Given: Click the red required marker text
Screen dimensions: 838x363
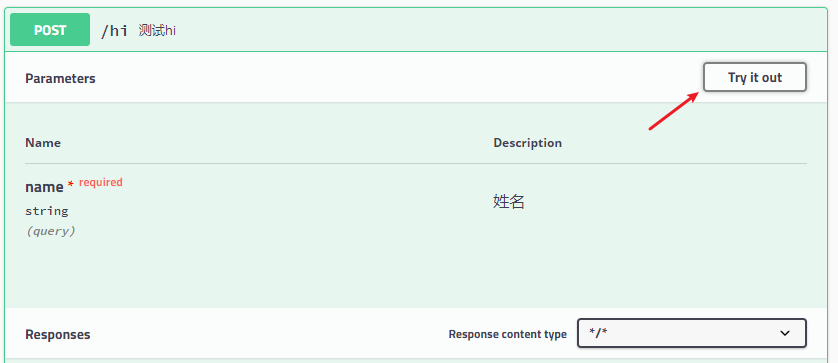Looking at the screenshot, I should pyautogui.click(x=100, y=182).
